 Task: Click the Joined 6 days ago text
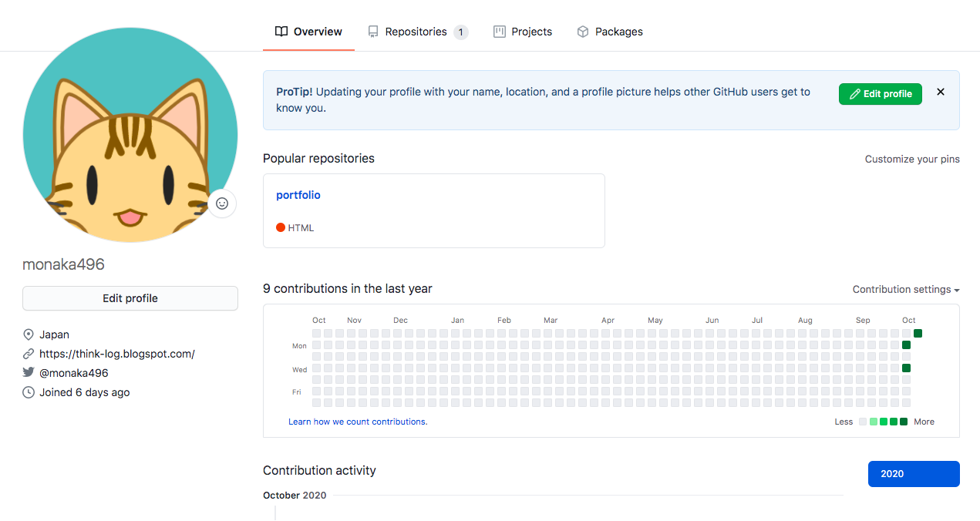click(85, 392)
